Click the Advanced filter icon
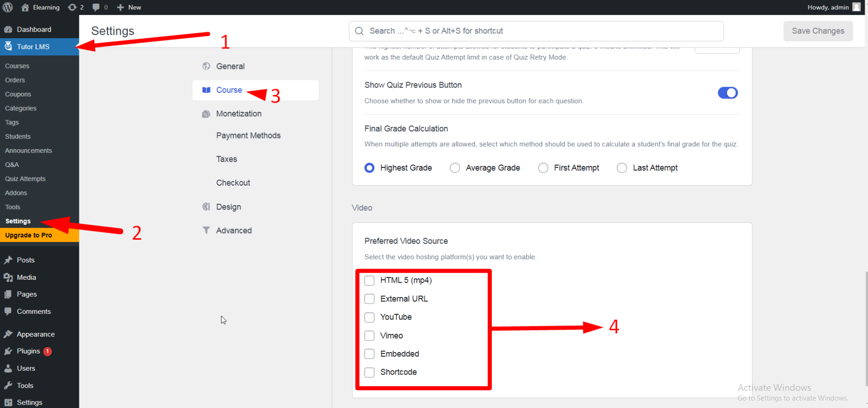Screen dimensions: 868x408 click(206, 230)
